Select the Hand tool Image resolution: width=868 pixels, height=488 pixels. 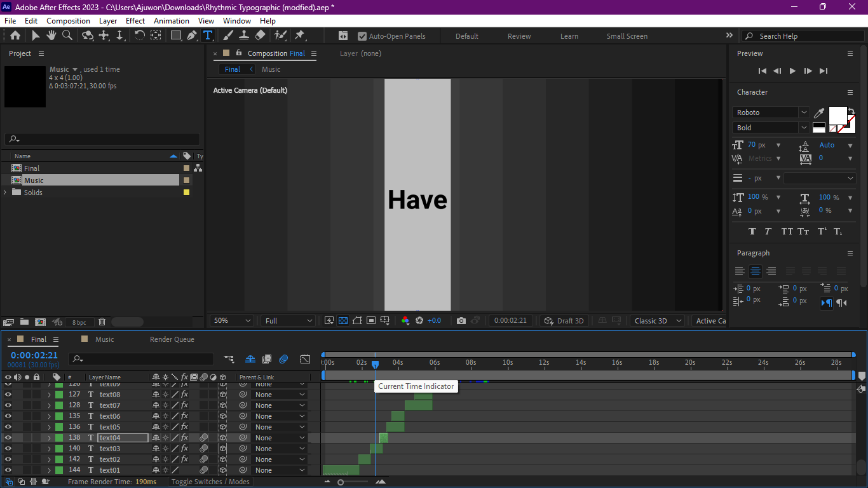(51, 36)
